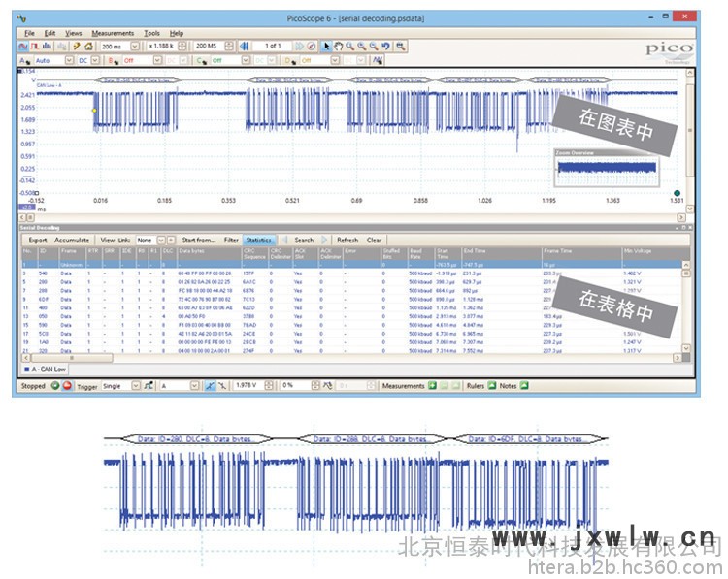
Task: Open the Tools menu
Action: pos(151,33)
